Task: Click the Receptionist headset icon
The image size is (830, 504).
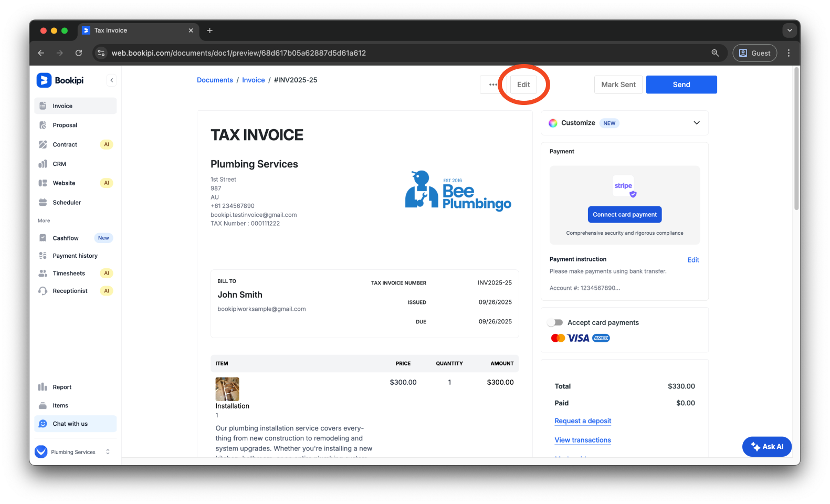Action: tap(43, 291)
